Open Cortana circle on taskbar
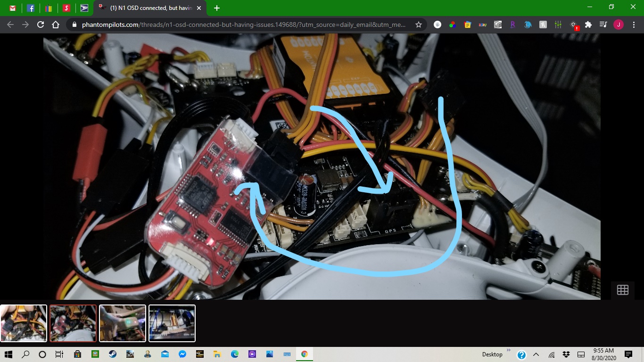 click(x=42, y=354)
